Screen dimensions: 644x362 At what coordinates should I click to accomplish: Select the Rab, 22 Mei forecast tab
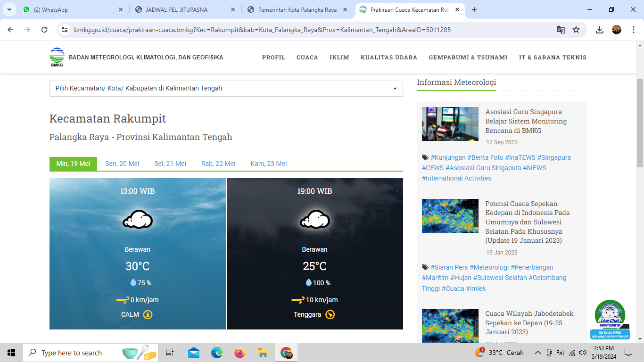(218, 164)
